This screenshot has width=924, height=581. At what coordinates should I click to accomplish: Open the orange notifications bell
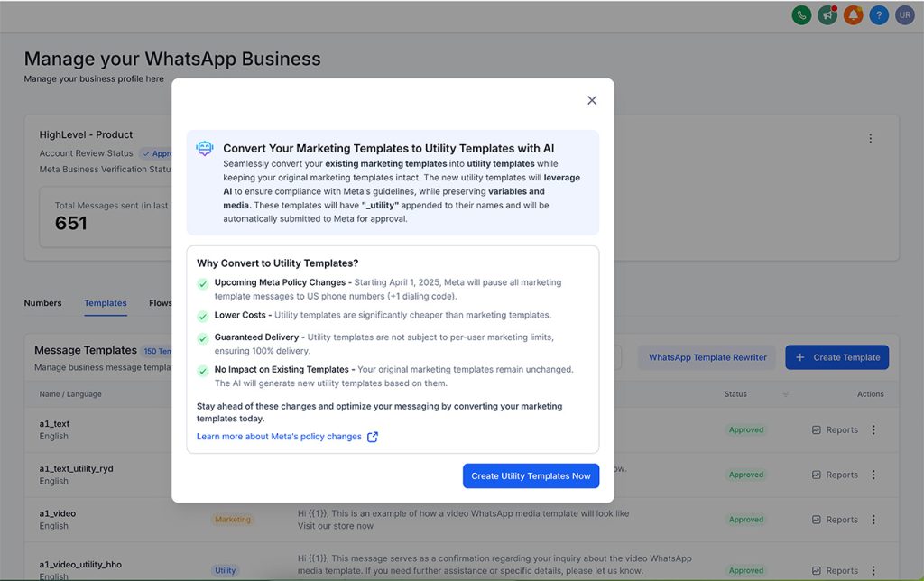tap(854, 15)
